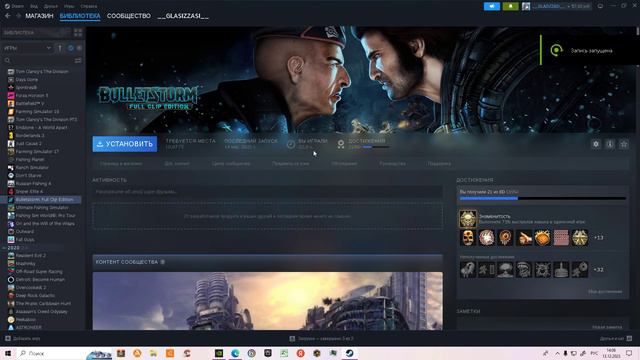Click the blue УСТАНОВИТЬ install button
Image resolution: width=640 pixels, height=360 pixels.
tap(125, 144)
